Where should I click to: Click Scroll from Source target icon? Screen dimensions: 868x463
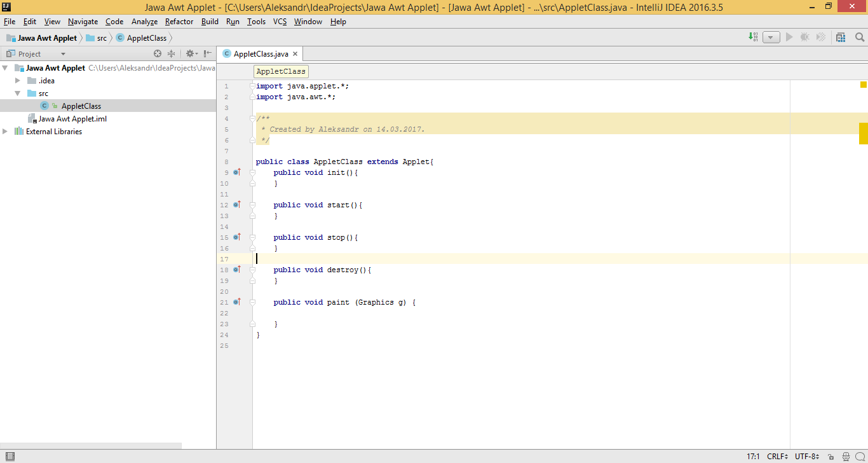point(158,54)
